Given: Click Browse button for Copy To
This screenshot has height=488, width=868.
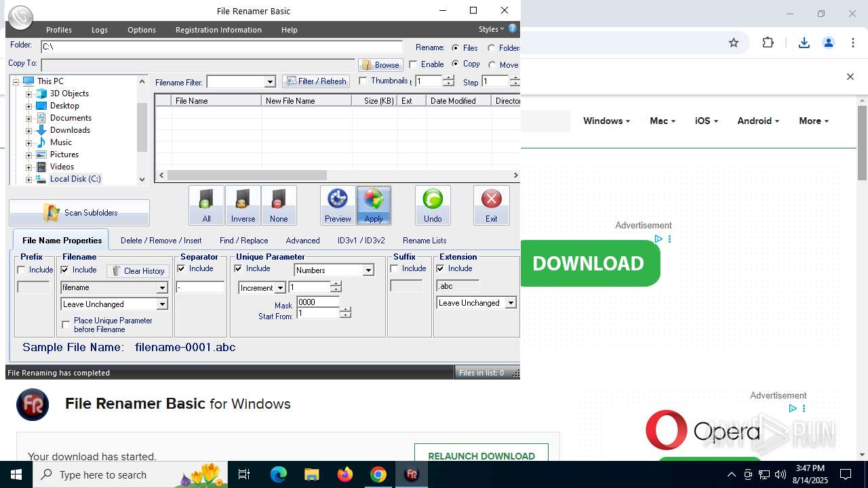Looking at the screenshot, I should coord(380,65).
